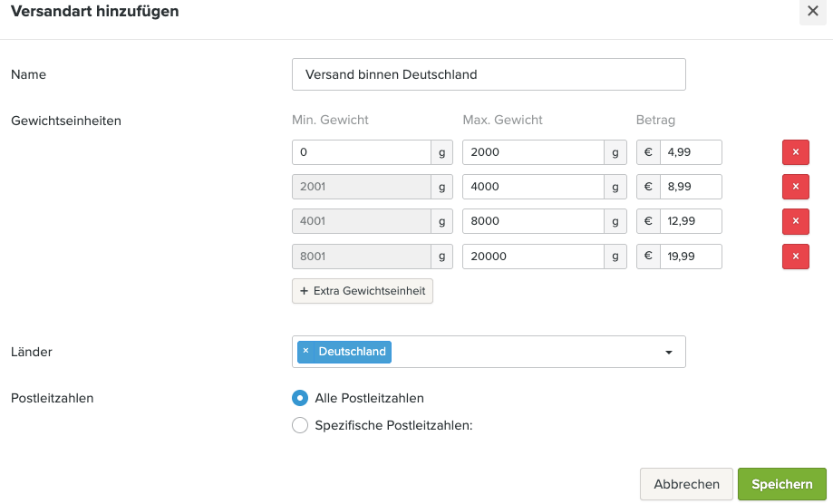Click disabled min weight field 8001
Image resolution: width=833 pixels, height=504 pixels.
[x=362, y=256]
